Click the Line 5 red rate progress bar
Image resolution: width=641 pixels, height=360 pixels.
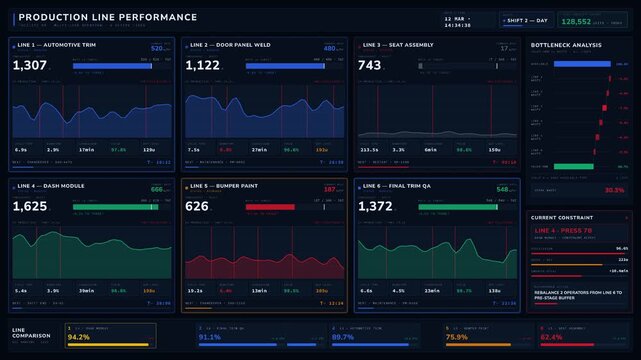click(270, 207)
